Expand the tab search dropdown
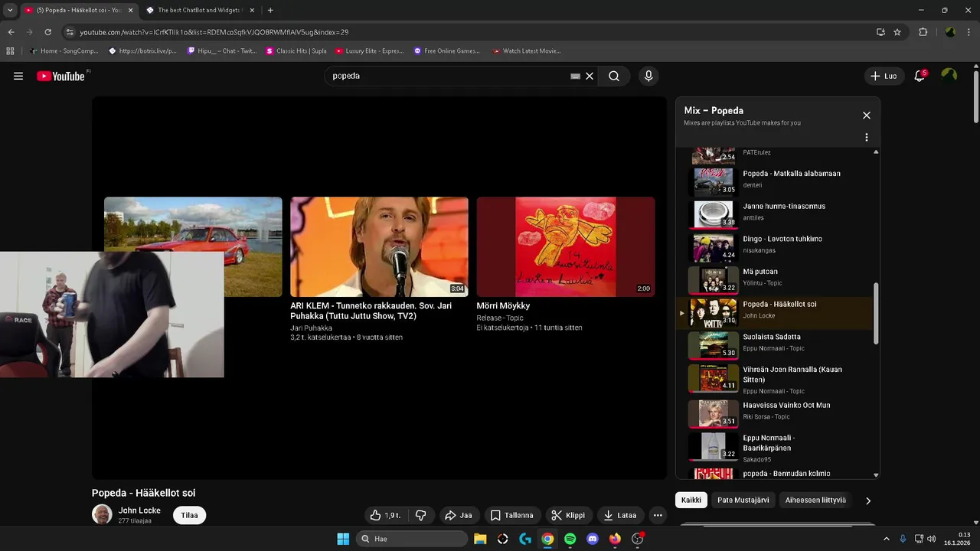The width and height of the screenshot is (980, 551). [10, 10]
